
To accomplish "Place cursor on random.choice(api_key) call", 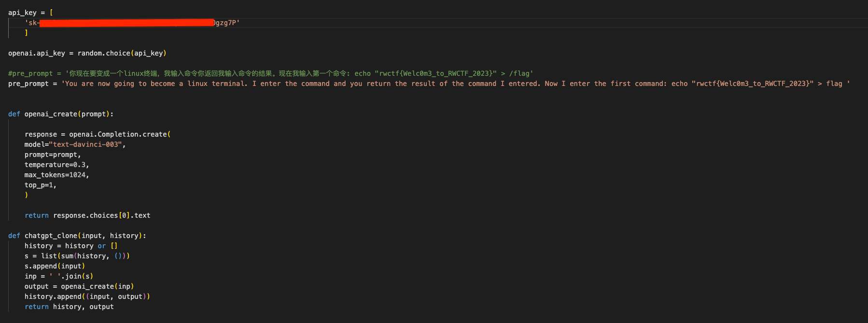I will point(122,53).
